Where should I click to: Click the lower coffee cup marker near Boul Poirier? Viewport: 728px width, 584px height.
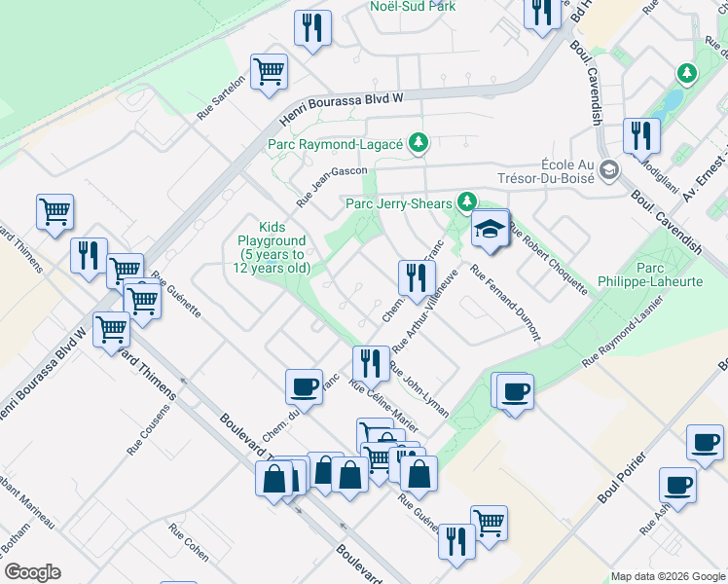677,488
